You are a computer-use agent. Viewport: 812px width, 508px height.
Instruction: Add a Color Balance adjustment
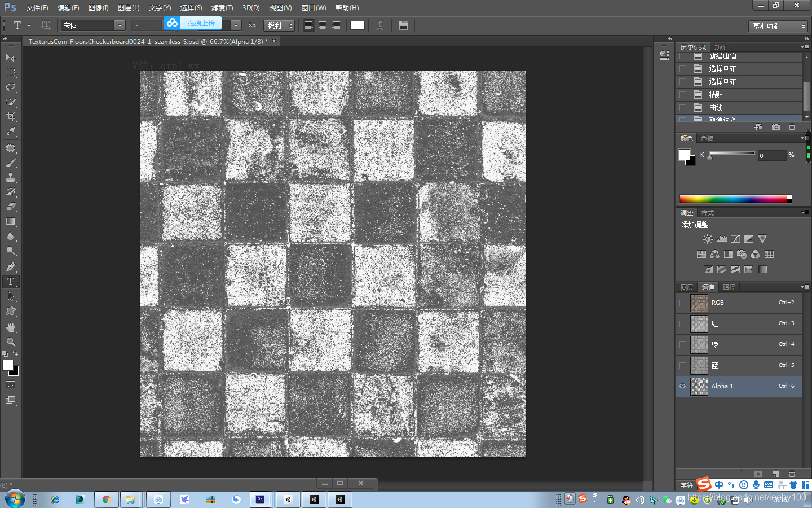pos(714,254)
